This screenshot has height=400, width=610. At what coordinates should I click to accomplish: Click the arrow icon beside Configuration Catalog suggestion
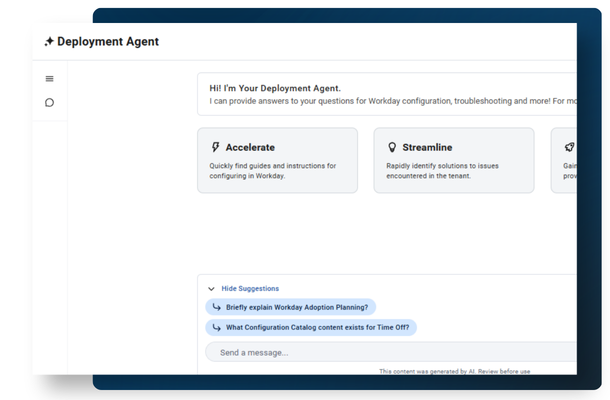point(216,327)
